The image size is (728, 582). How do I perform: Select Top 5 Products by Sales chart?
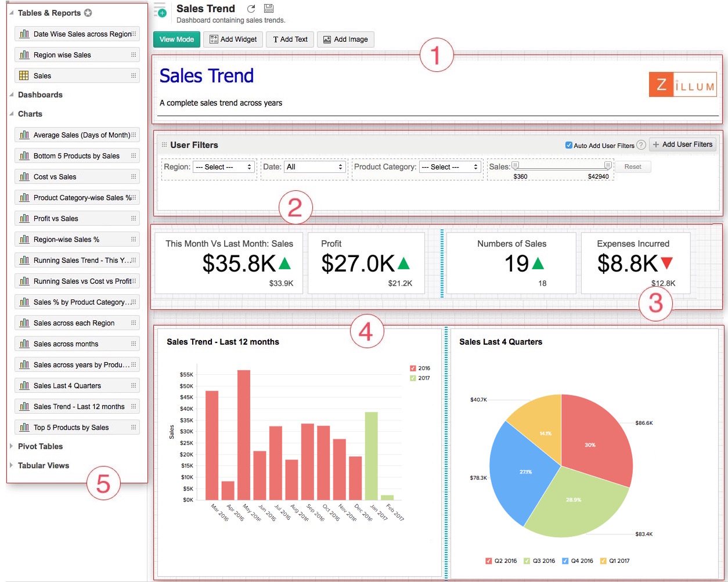point(71,427)
